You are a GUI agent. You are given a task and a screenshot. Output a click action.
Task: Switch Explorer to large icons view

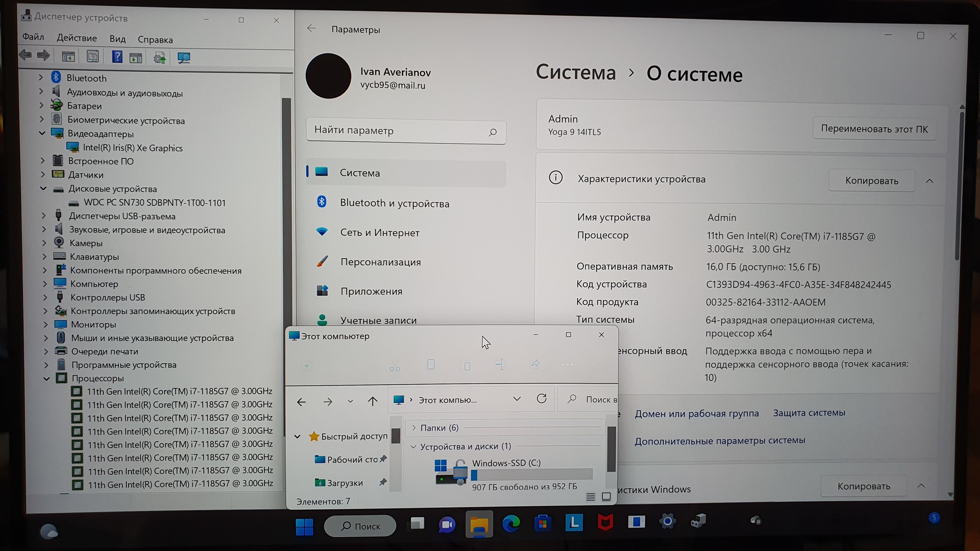point(606,497)
